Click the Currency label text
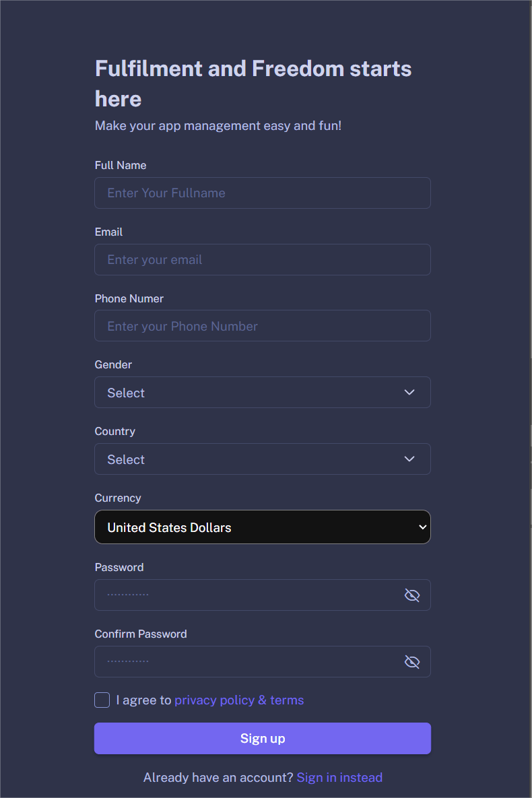 click(118, 498)
